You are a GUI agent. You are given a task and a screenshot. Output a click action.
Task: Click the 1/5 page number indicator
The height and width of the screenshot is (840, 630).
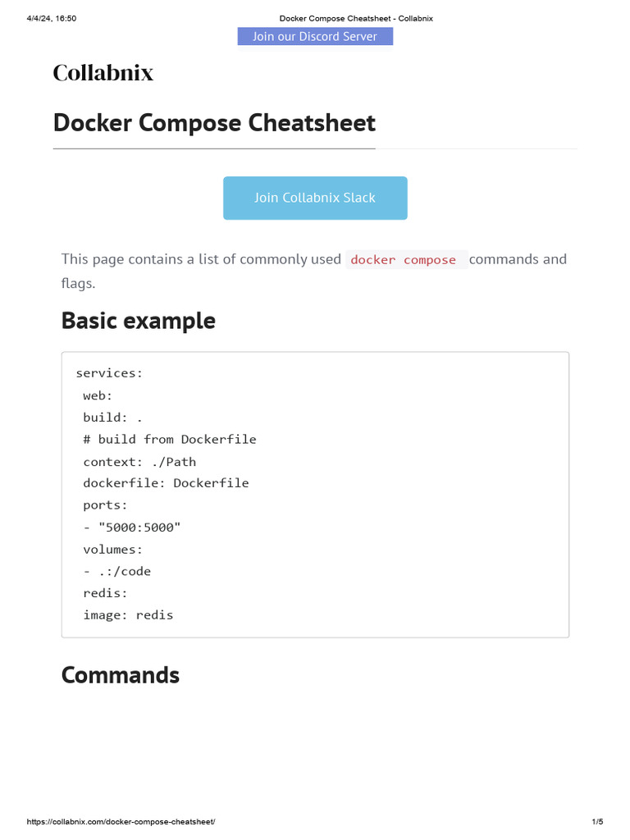(597, 822)
